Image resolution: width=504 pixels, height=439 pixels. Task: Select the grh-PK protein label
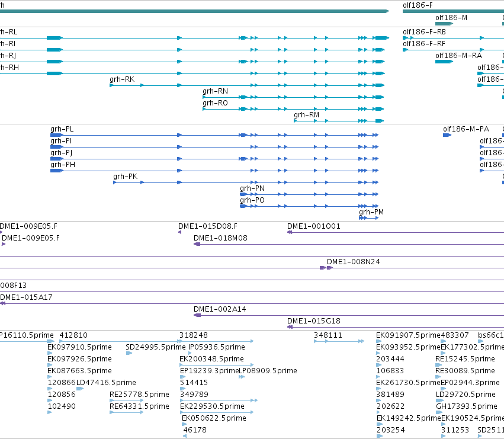pyautogui.click(x=125, y=177)
